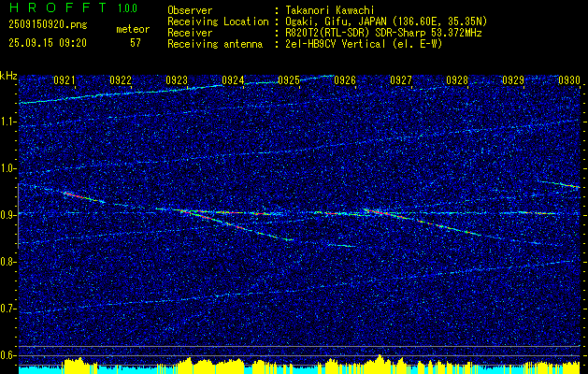
Task: Click the meteor count 57
Action: (136, 43)
